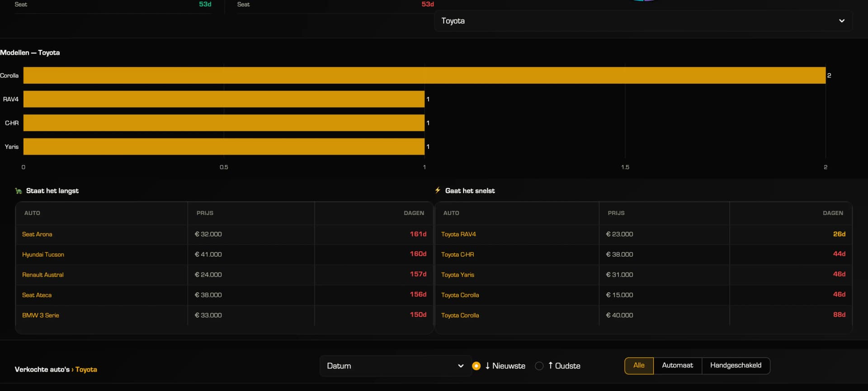Open the Toyota brand dropdown
The height and width of the screenshot is (391, 868).
642,21
